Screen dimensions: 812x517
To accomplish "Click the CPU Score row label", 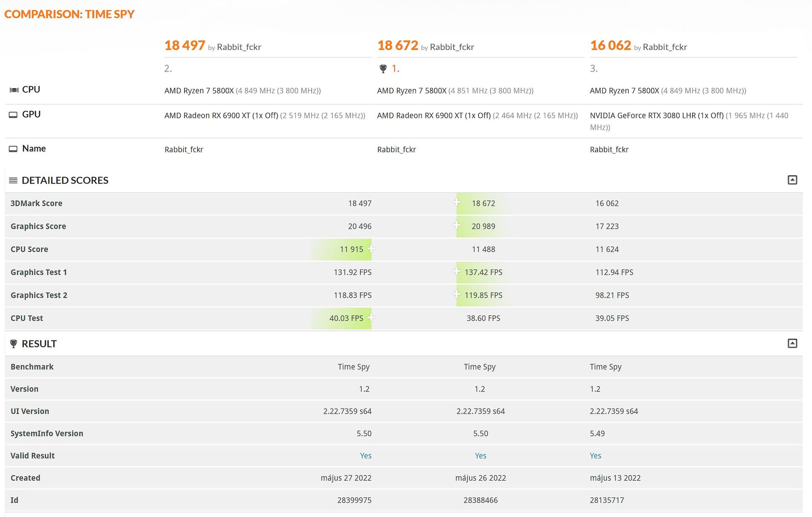I will (x=29, y=249).
